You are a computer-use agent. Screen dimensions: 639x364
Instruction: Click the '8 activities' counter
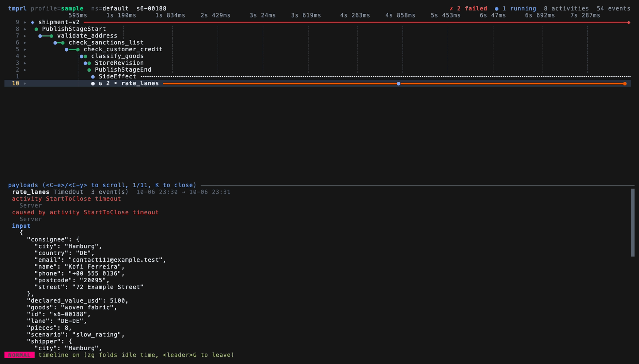point(566,9)
